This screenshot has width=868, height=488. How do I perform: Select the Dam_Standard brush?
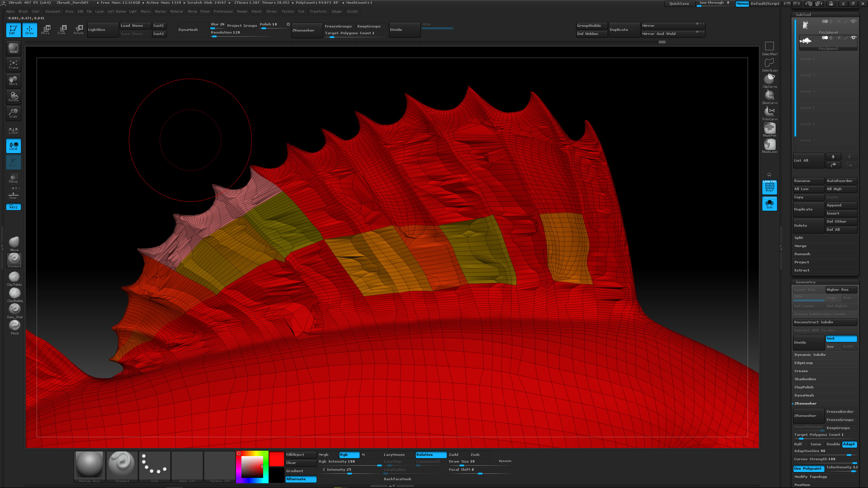[x=14, y=311]
